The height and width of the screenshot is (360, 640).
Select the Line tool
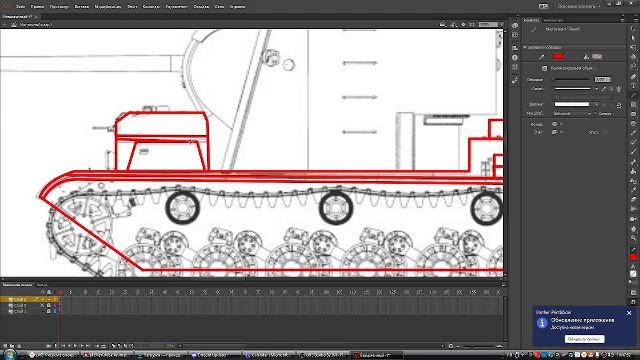(x=633, y=95)
